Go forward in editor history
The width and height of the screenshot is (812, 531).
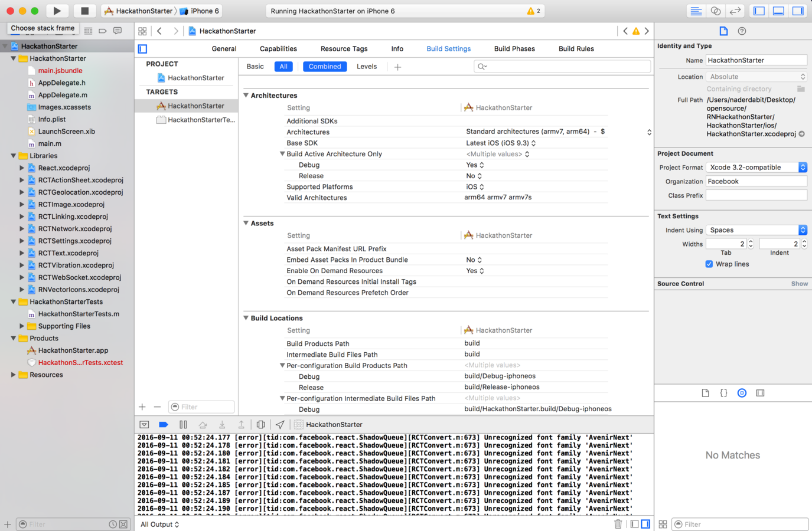pyautogui.click(x=175, y=31)
